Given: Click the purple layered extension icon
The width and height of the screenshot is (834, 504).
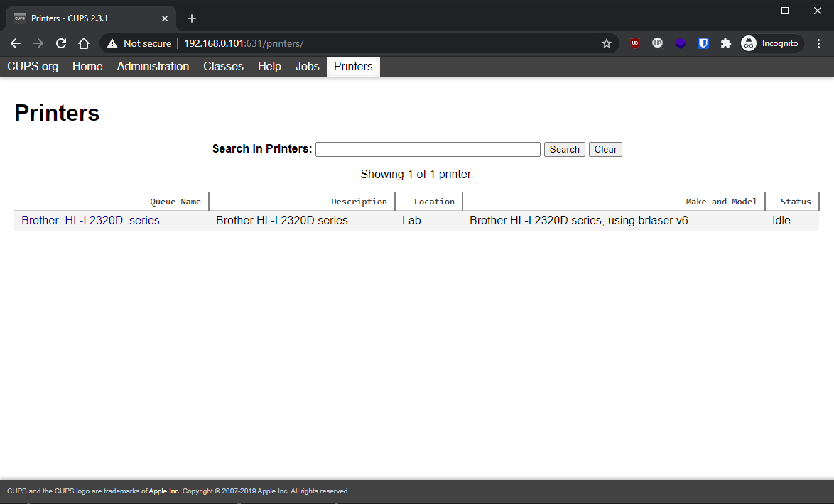Looking at the screenshot, I should pyautogui.click(x=681, y=43).
